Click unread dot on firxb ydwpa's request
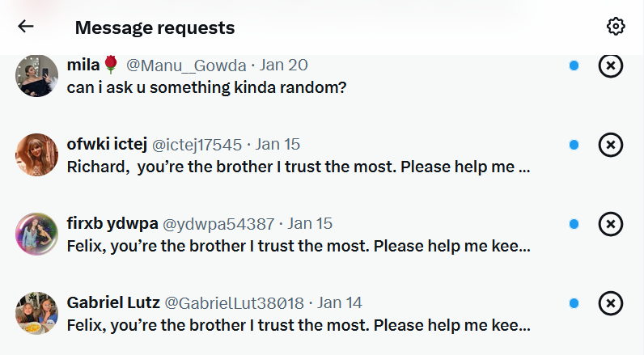644x355 pixels. [x=574, y=224]
